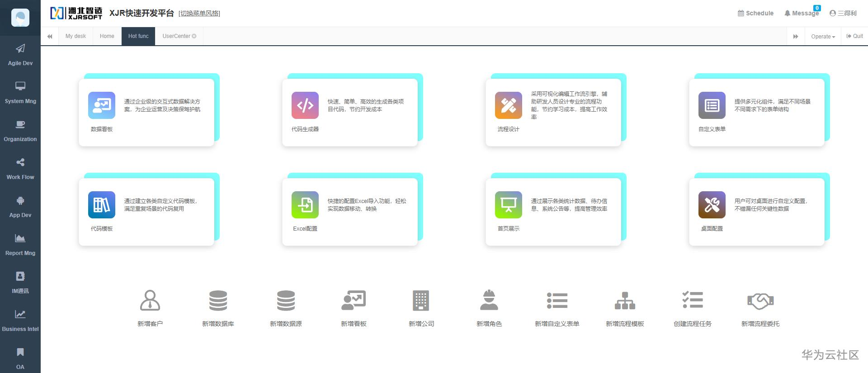Click the 数据看板 card description text

tap(162, 105)
